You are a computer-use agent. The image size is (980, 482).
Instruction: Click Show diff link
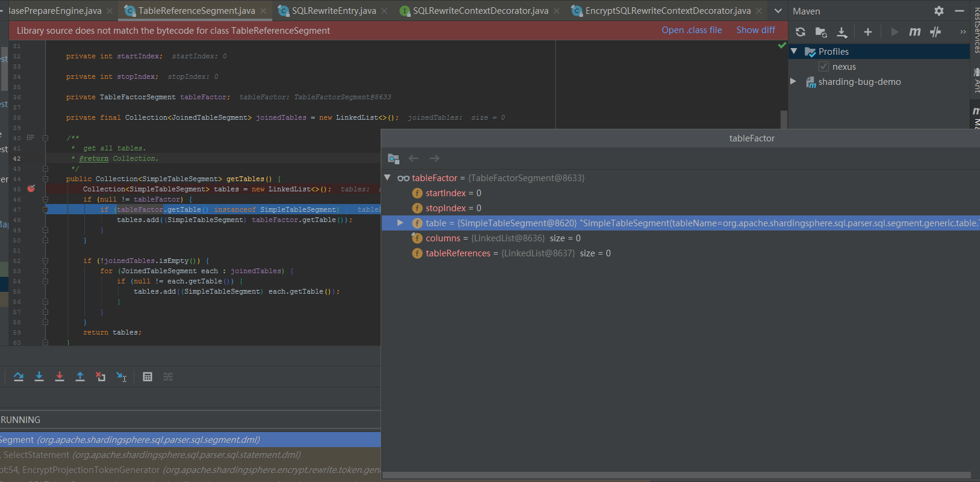tap(755, 30)
